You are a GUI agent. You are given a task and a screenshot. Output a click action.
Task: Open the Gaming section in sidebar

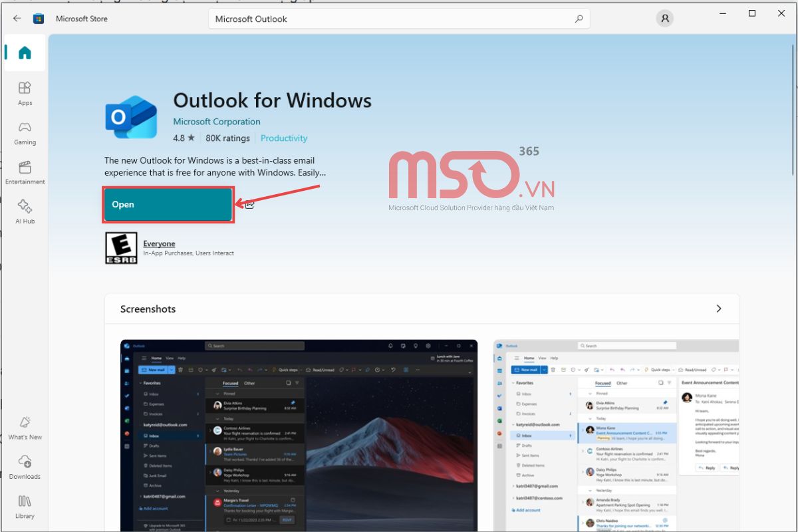25,133
